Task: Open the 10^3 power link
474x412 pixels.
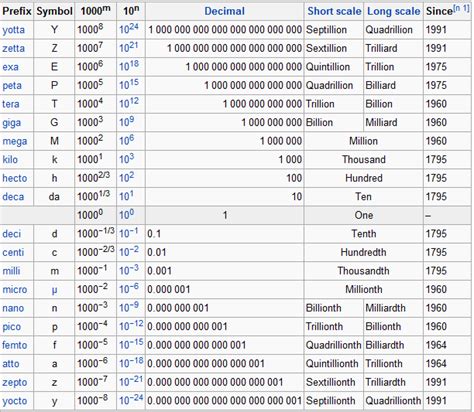Action: 127,159
